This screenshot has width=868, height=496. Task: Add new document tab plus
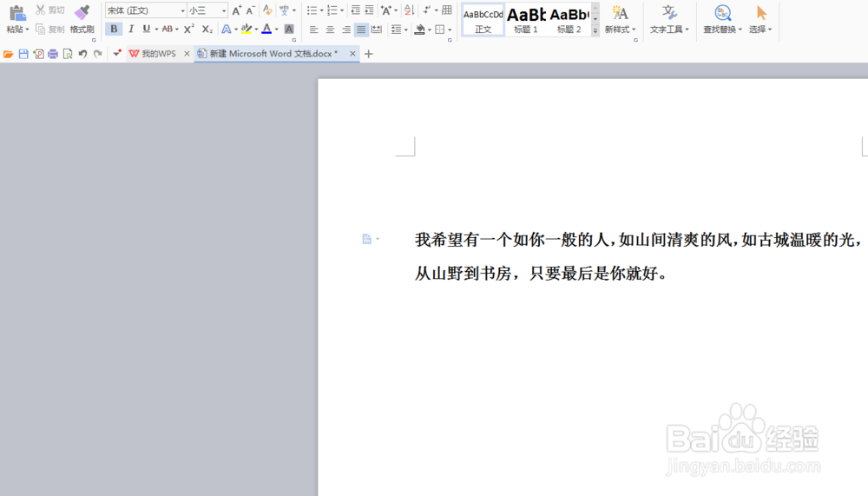click(369, 54)
